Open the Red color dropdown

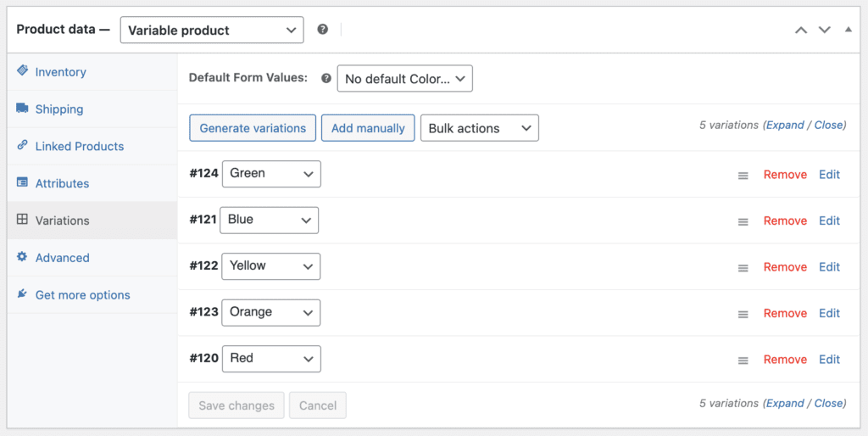pyautogui.click(x=271, y=359)
